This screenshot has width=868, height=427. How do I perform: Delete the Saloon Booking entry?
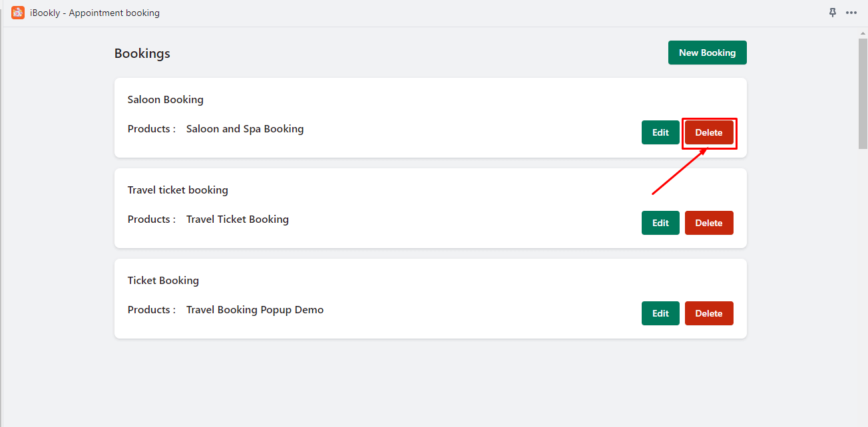pos(709,132)
